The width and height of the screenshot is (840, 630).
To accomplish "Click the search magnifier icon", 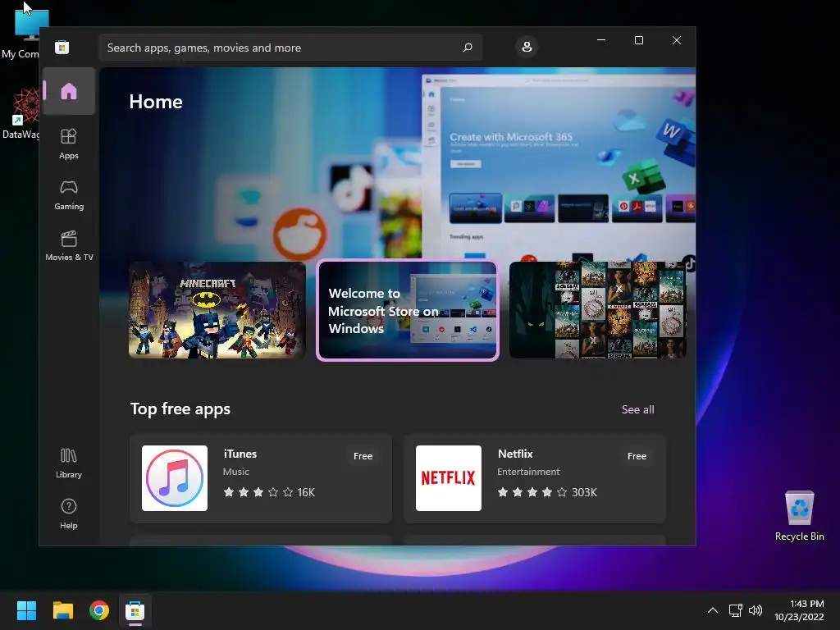I will coord(467,48).
